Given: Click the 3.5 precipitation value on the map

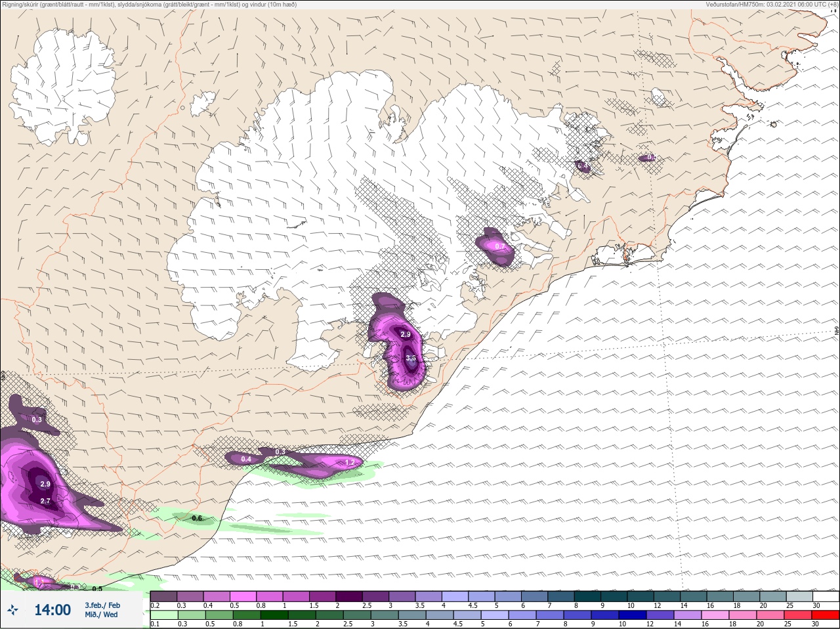Looking at the screenshot, I should pyautogui.click(x=411, y=358).
